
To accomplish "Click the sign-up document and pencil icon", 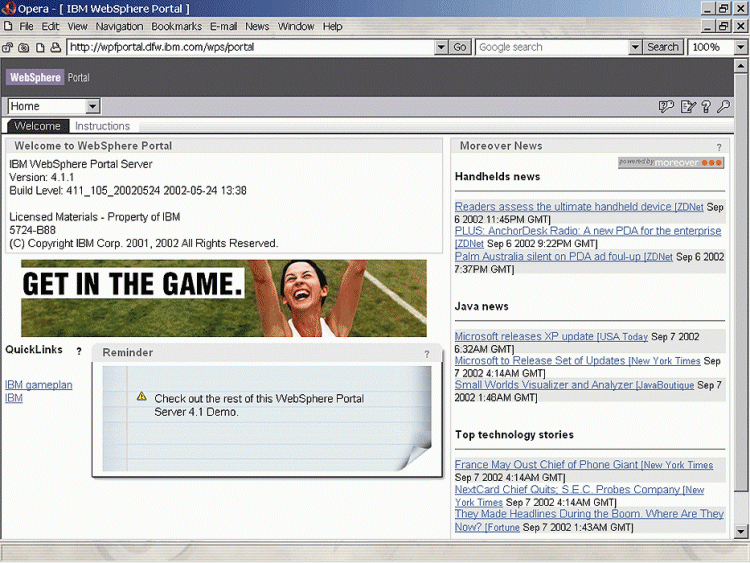I will 688,106.
